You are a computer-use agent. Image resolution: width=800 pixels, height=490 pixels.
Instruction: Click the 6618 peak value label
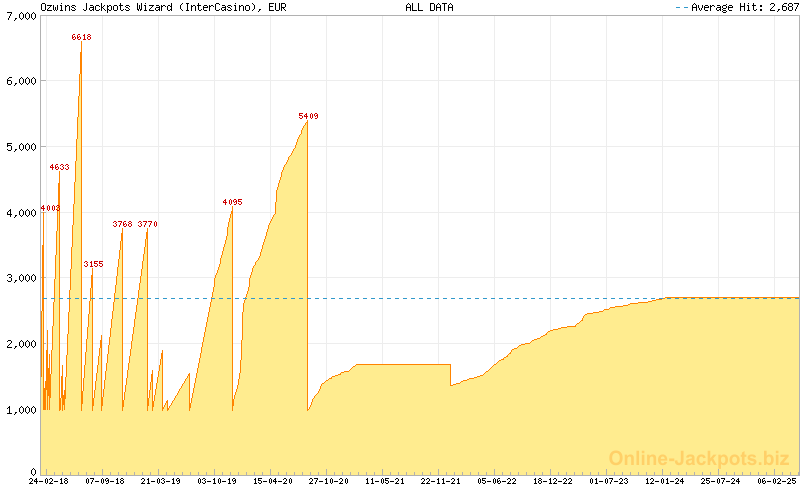81,37
